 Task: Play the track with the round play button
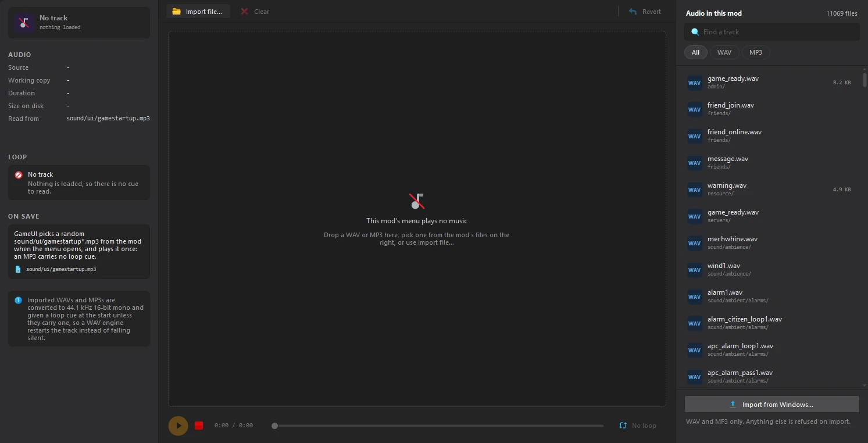coord(178,426)
